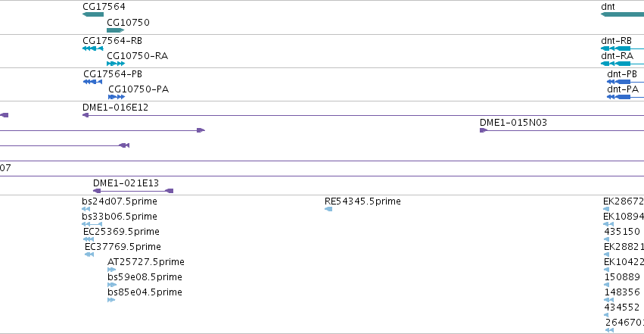Click the bs33b06.5prime EST glyph

pos(92,224)
